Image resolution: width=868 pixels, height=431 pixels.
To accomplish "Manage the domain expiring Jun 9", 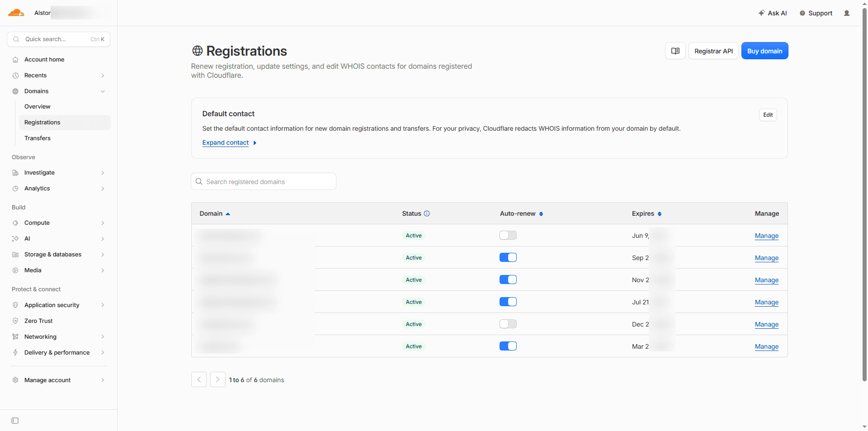I will click(767, 236).
